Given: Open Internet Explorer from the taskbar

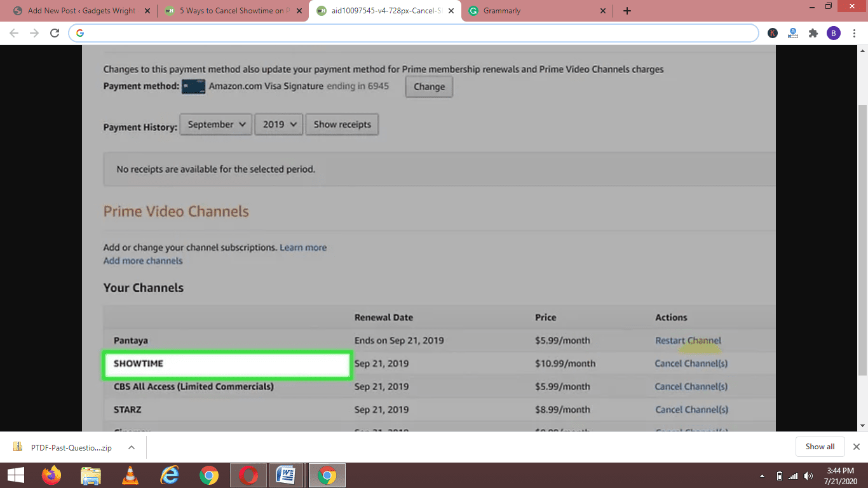Looking at the screenshot, I should click(170, 475).
